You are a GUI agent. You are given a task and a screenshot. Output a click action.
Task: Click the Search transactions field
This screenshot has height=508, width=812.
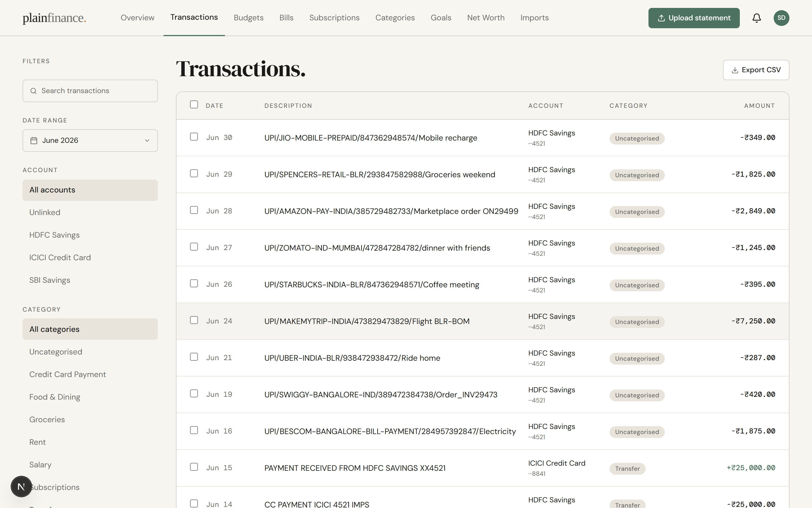[x=90, y=91]
